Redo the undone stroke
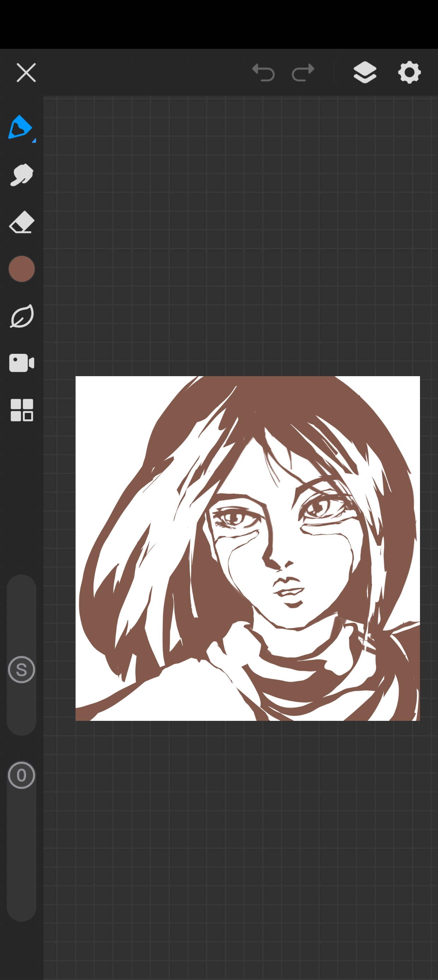Screen dimensions: 438x980 click(x=303, y=72)
